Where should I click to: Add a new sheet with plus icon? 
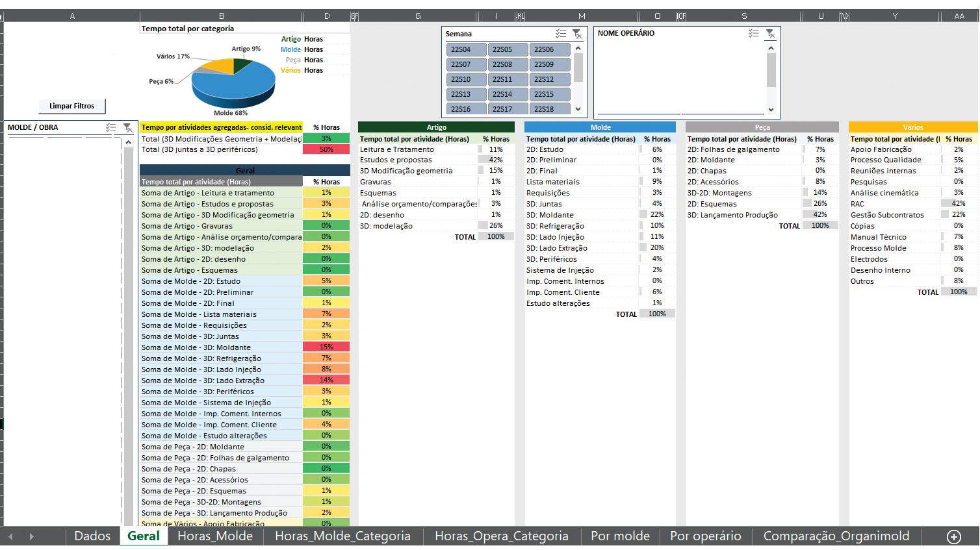click(x=953, y=536)
